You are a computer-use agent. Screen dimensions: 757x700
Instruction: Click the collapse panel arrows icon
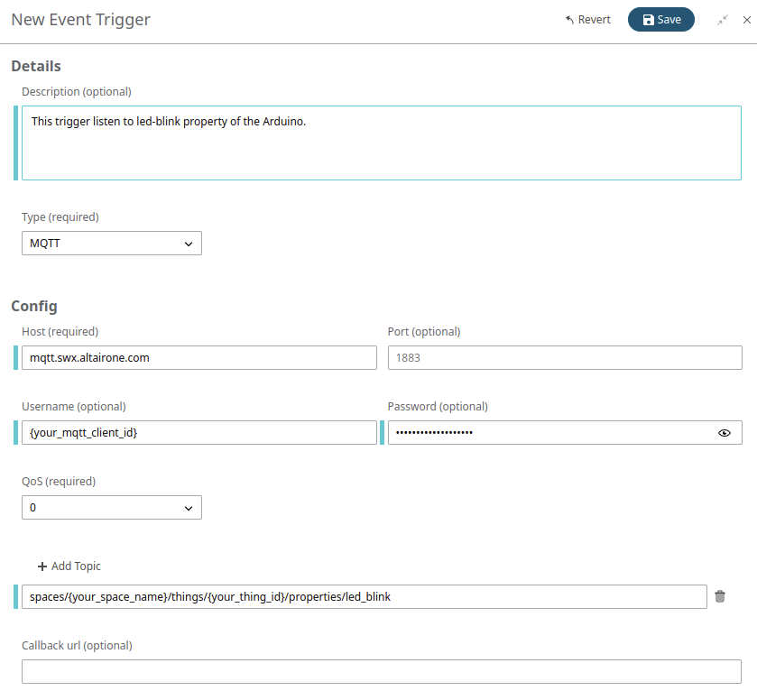tap(723, 20)
